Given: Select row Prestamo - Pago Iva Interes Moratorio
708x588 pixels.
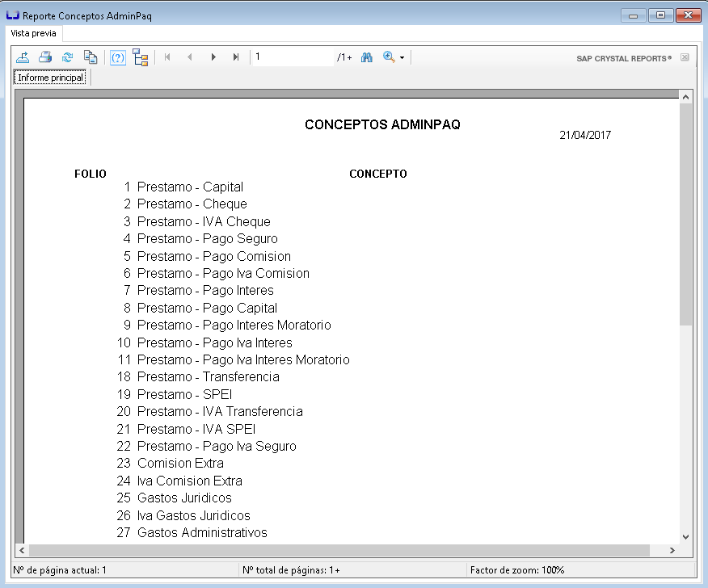Looking at the screenshot, I should (x=243, y=360).
